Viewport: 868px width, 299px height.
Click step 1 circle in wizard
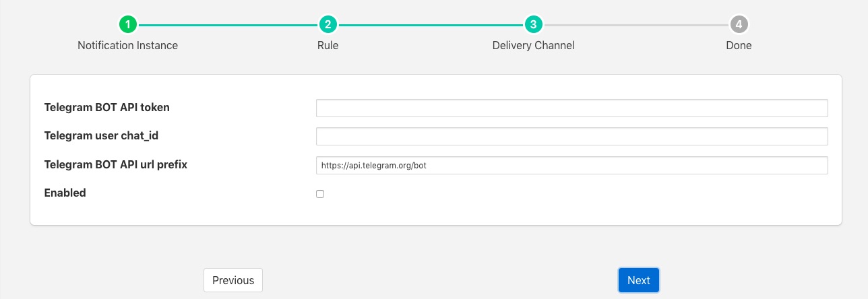click(127, 25)
